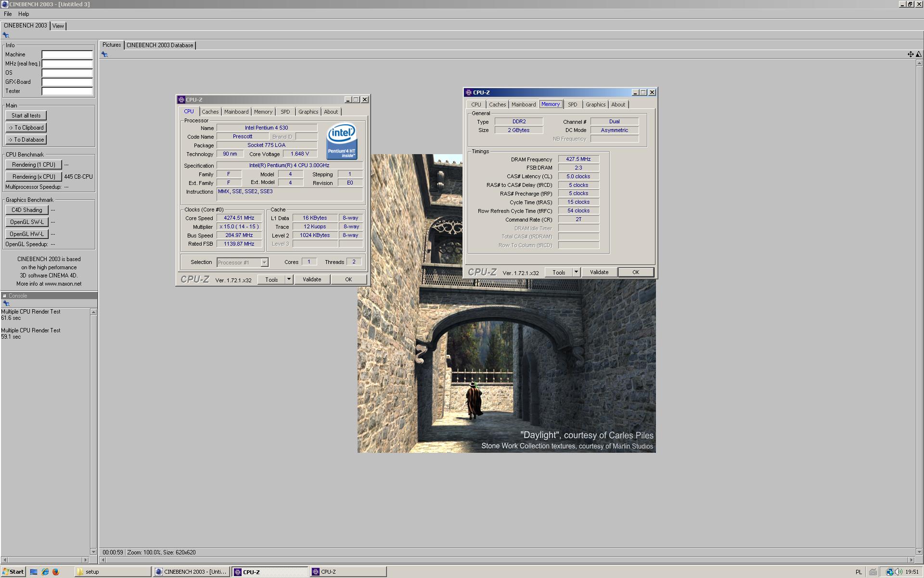
Task: Click the console scrollbar down arrow
Action: [x=93, y=552]
